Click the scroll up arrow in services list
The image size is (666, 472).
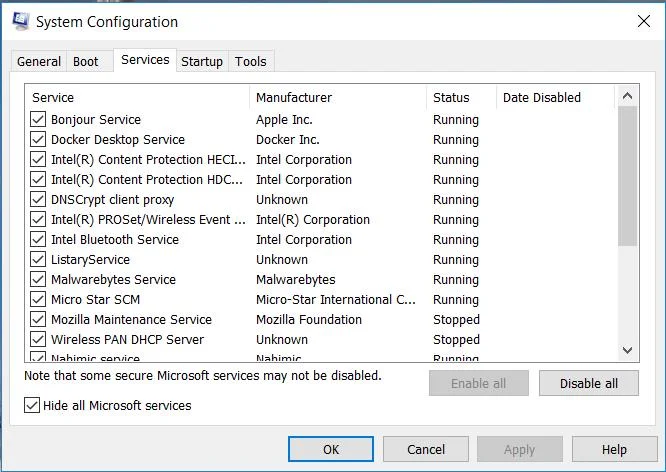point(627,96)
